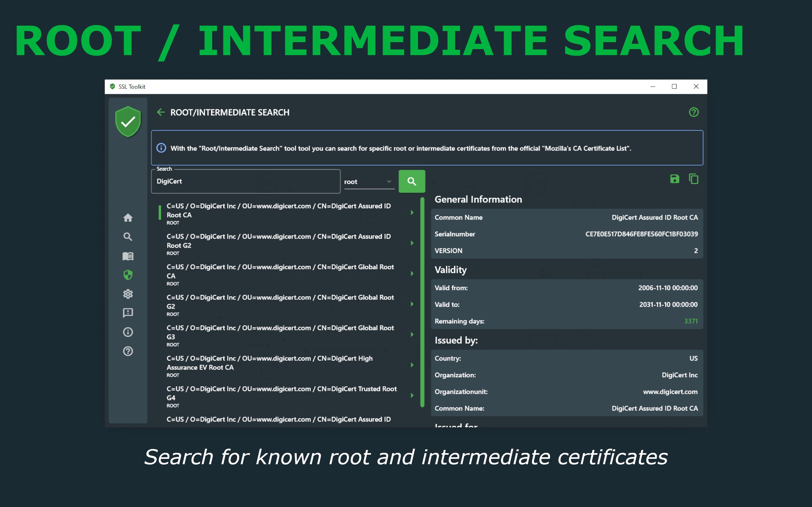
Task: Open the sidebar magnifier search tool
Action: 128,237
